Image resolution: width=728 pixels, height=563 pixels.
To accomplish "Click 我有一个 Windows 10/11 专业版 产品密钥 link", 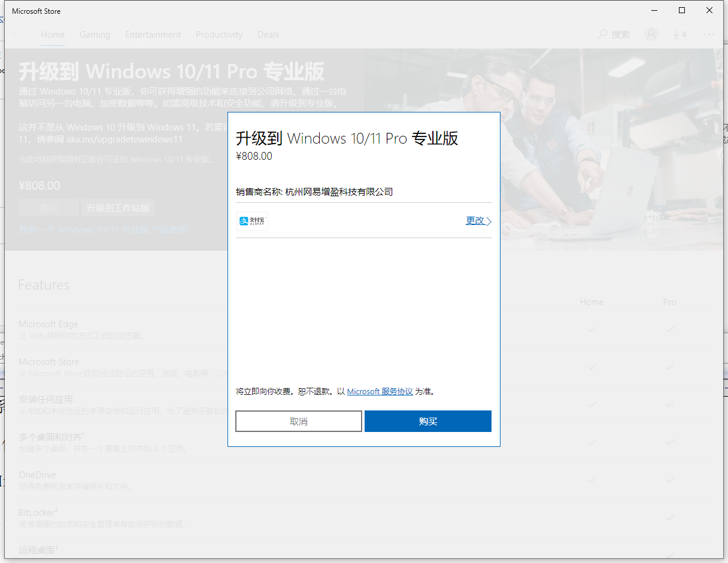I will (x=103, y=230).
